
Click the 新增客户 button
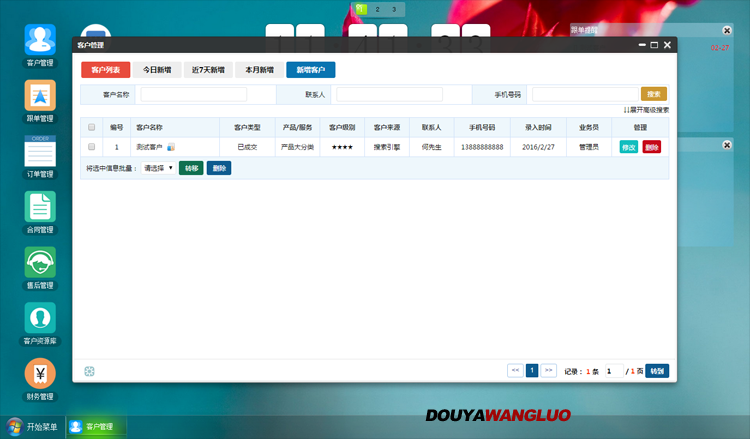click(x=310, y=70)
